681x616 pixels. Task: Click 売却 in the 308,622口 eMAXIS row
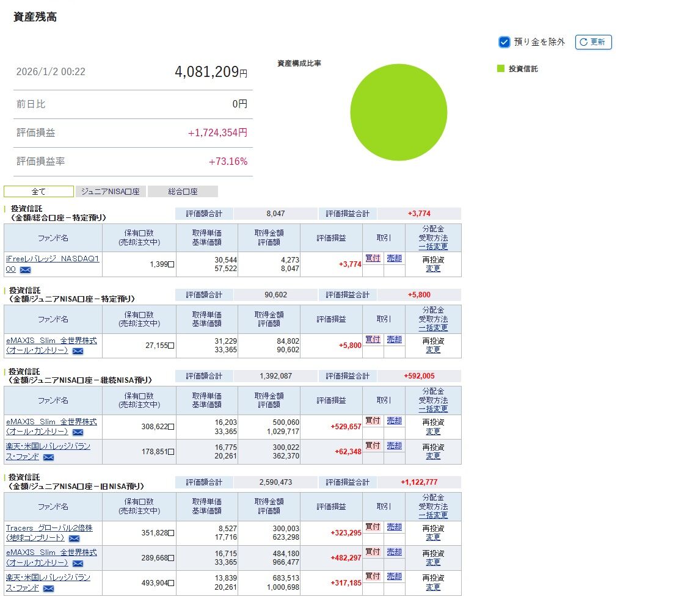tap(395, 421)
